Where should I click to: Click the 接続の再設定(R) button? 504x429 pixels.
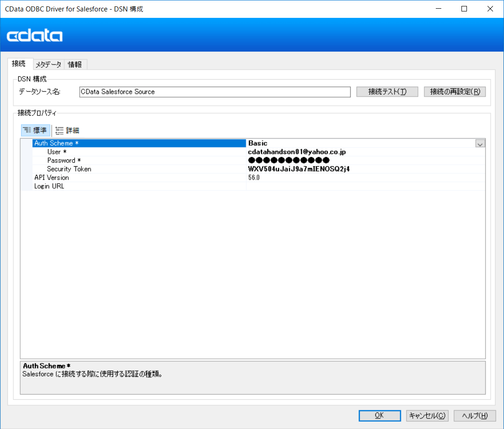pos(455,92)
